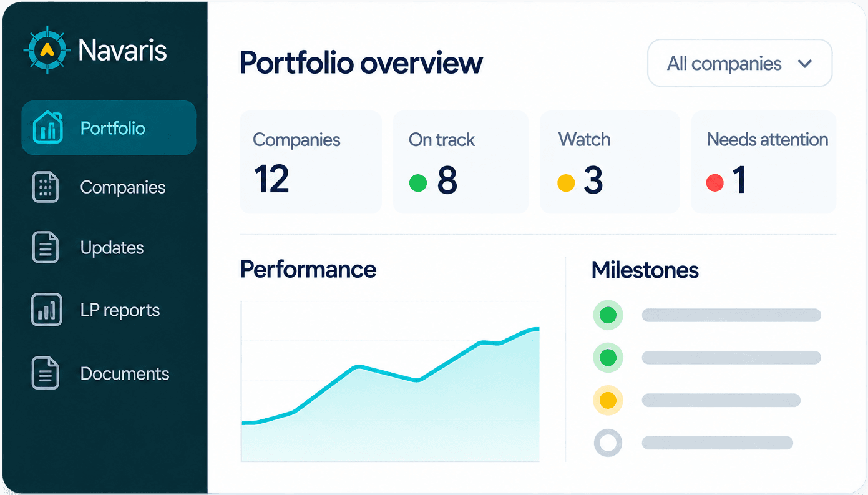Click the milestone bar beside the empty circle

coord(718,443)
